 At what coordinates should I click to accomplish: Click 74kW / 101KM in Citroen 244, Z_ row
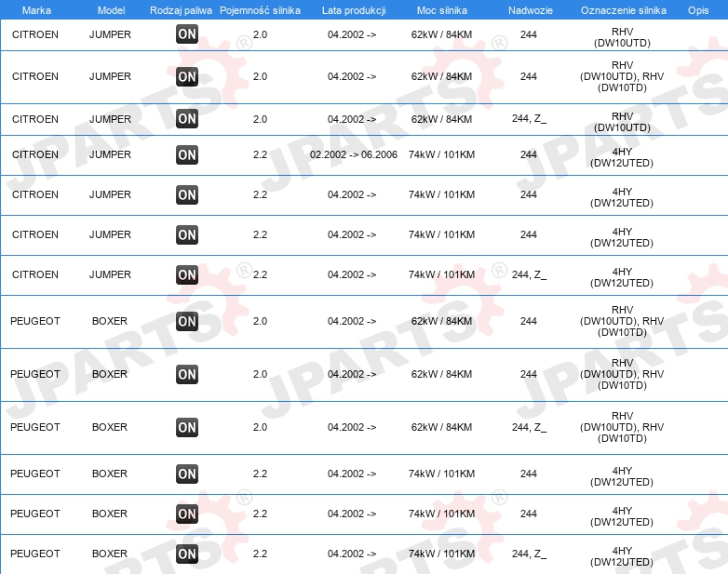coord(441,274)
